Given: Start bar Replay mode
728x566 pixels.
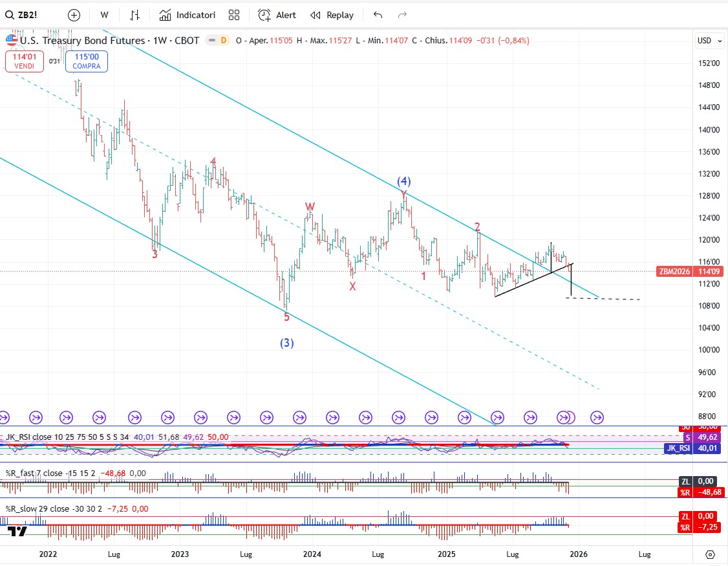Looking at the screenshot, I should tap(332, 16).
